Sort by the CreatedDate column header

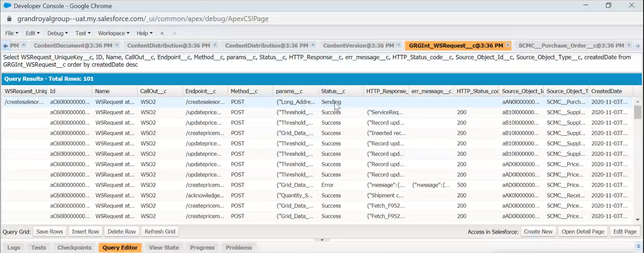click(x=611, y=91)
